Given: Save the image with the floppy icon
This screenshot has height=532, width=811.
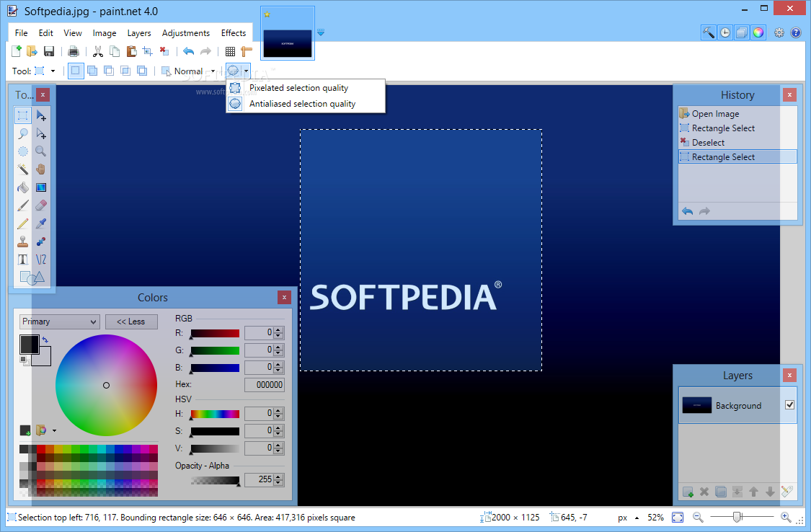Looking at the screenshot, I should coord(48,51).
